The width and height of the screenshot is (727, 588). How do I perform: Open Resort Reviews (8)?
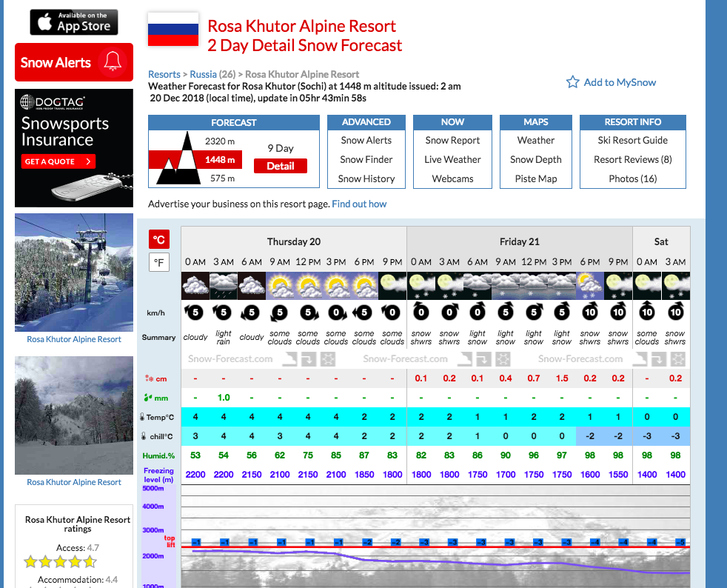633,159
